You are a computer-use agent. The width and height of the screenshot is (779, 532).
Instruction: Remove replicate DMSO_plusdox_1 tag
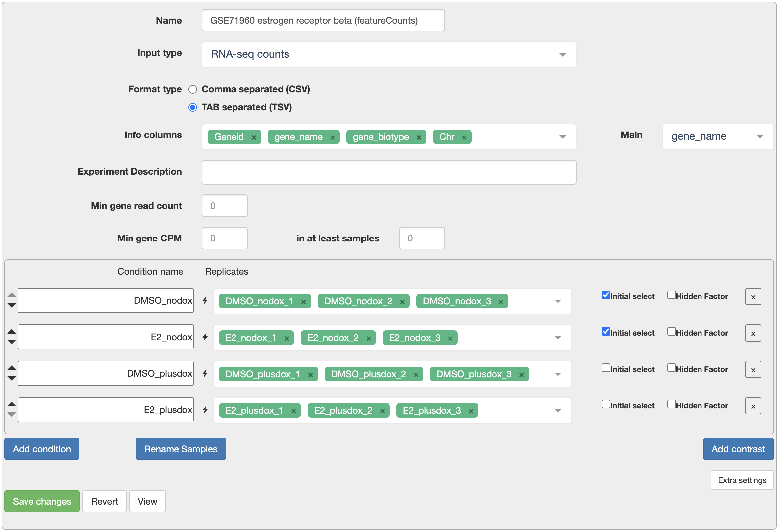310,375
